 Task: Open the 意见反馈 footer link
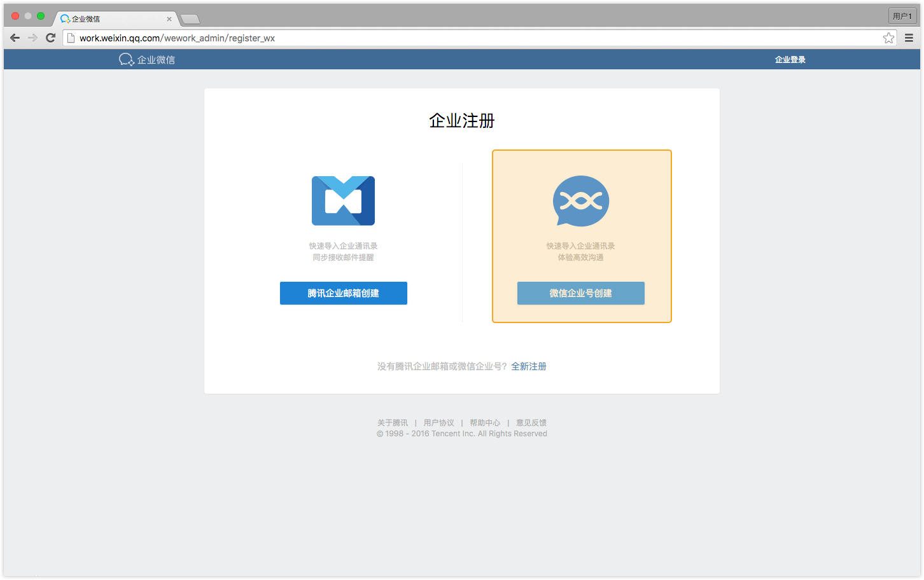coord(531,423)
